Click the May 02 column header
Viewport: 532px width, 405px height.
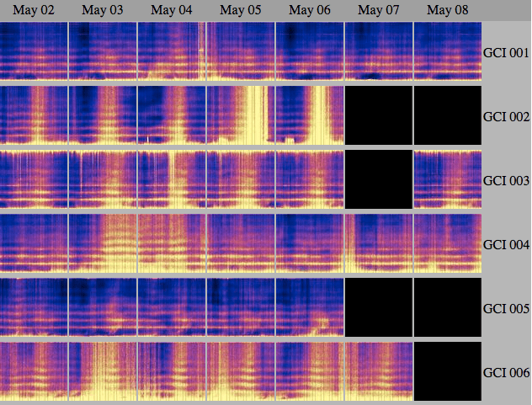click(33, 10)
